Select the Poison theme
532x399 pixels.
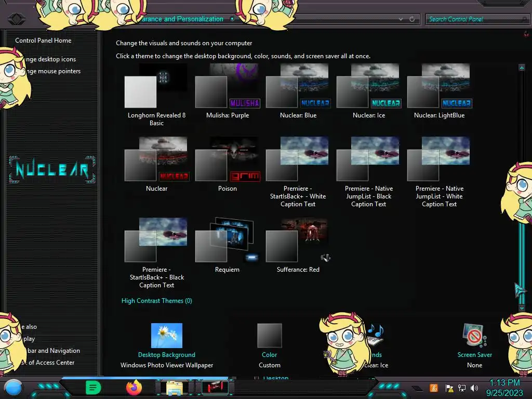(228, 164)
